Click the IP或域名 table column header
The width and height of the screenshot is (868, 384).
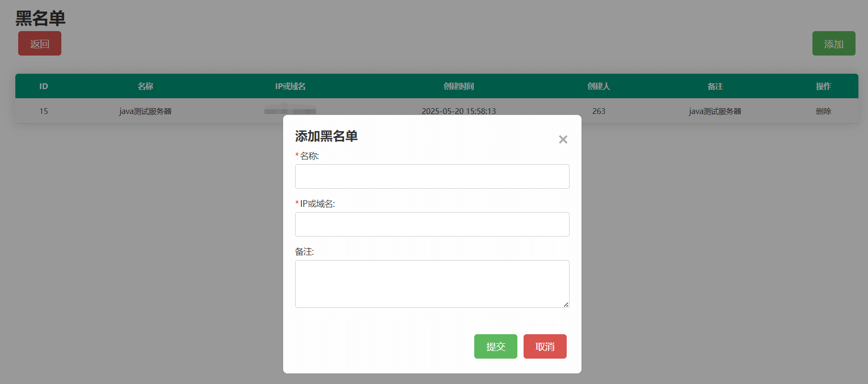[x=290, y=86]
